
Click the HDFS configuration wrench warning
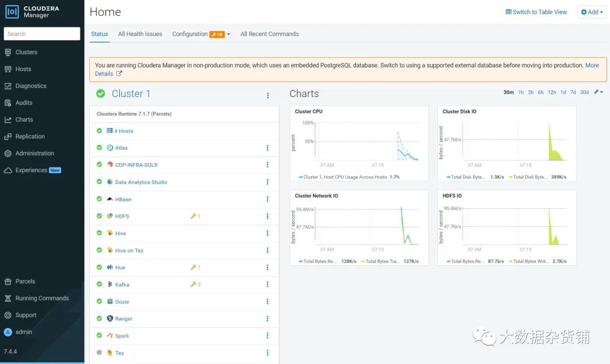tap(195, 216)
